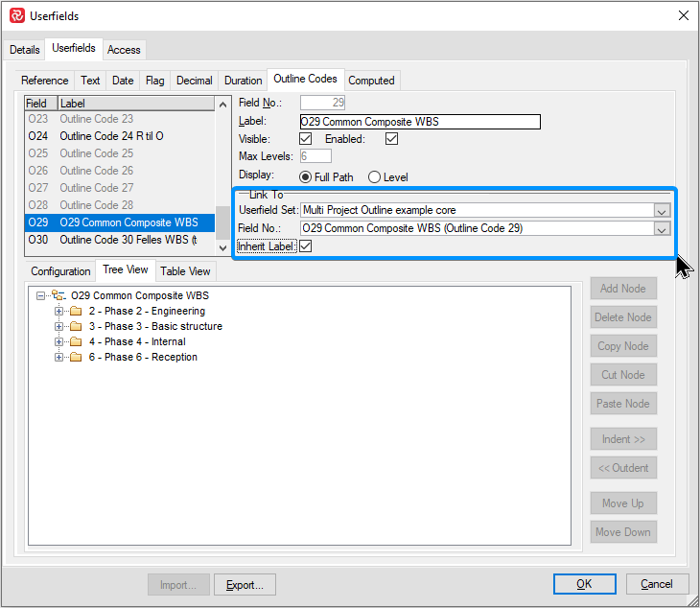The height and width of the screenshot is (608, 700).
Task: Click folder icon for Phase 4 - Internal
Action: 76,342
